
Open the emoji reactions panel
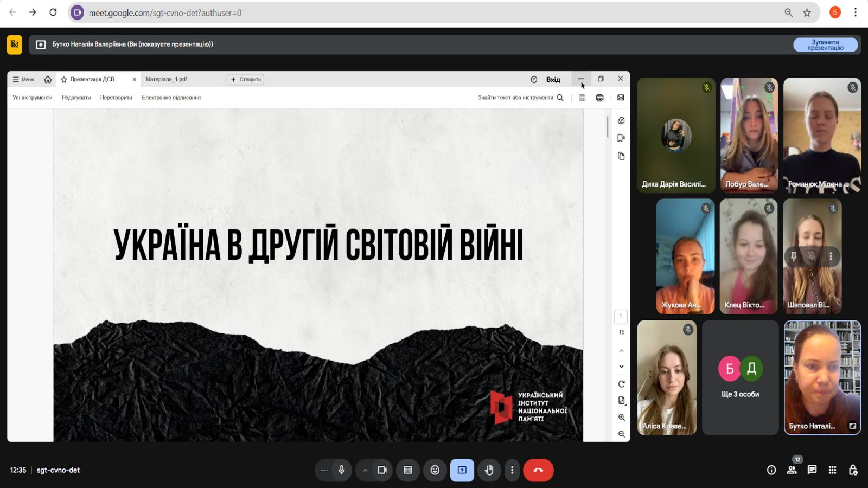coord(435,470)
